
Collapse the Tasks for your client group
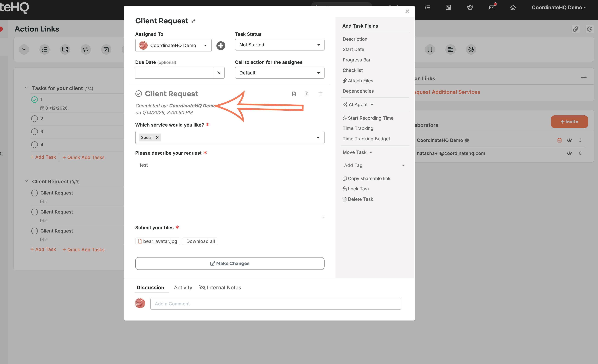(x=26, y=88)
